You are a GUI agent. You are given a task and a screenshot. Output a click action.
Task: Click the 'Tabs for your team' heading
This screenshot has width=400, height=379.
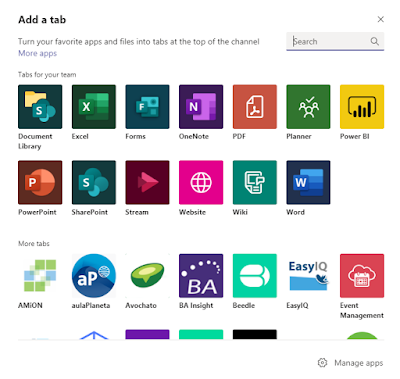coord(47,75)
